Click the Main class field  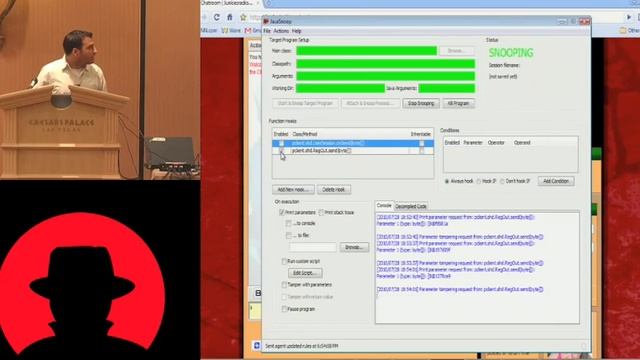(367, 51)
